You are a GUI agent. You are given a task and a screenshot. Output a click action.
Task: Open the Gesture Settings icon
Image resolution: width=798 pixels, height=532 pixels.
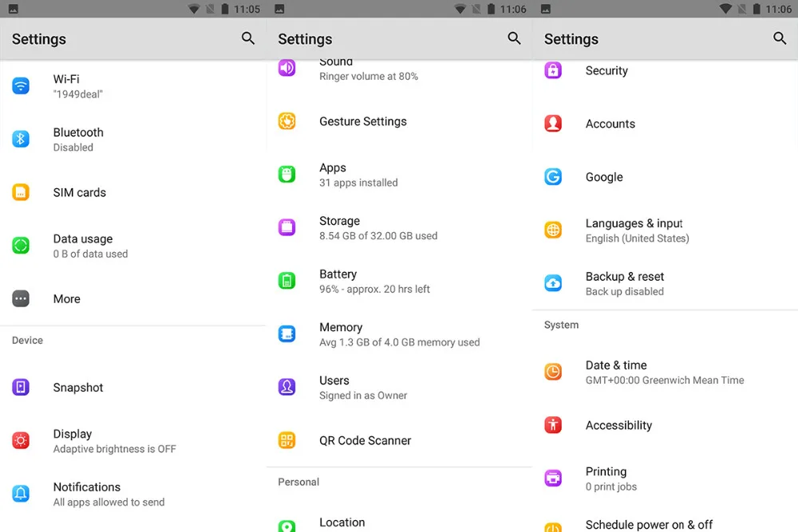[287, 121]
